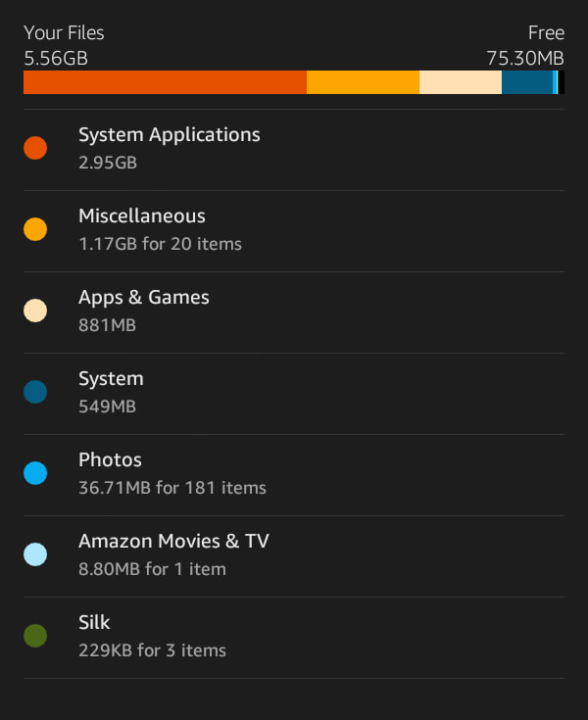Click the bright blue Photos color dot
Viewport: 588px width, 720px height.
pyautogui.click(x=35, y=473)
